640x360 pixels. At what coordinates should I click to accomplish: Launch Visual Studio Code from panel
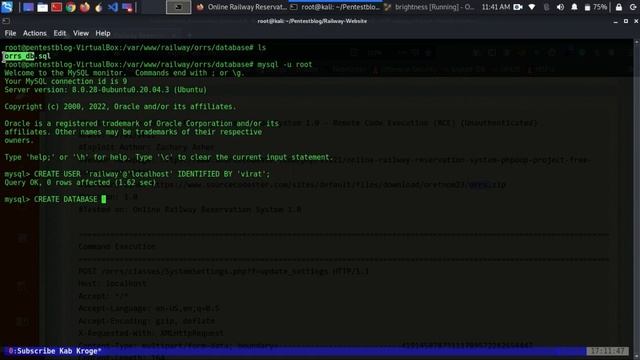tap(113, 7)
